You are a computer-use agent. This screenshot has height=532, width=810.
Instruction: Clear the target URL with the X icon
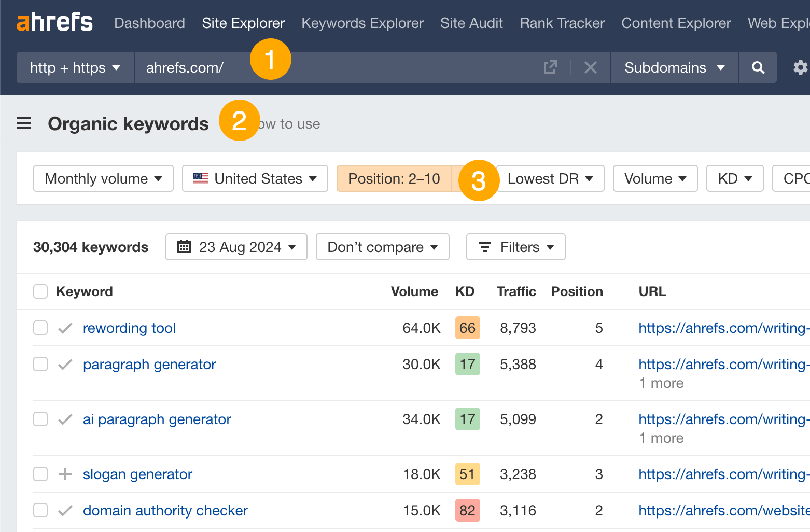click(x=591, y=67)
